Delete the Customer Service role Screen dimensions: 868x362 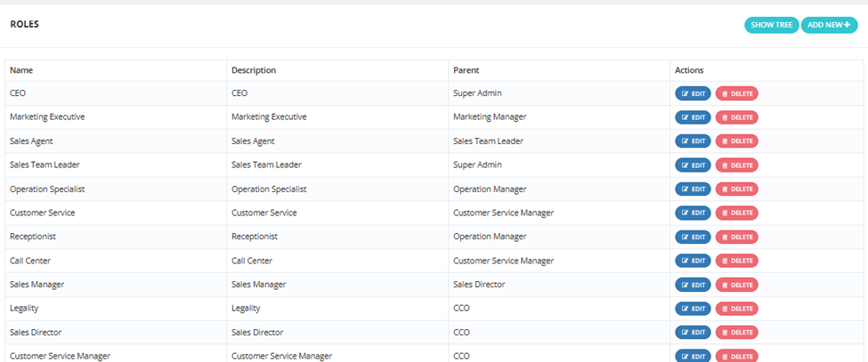coord(737,213)
